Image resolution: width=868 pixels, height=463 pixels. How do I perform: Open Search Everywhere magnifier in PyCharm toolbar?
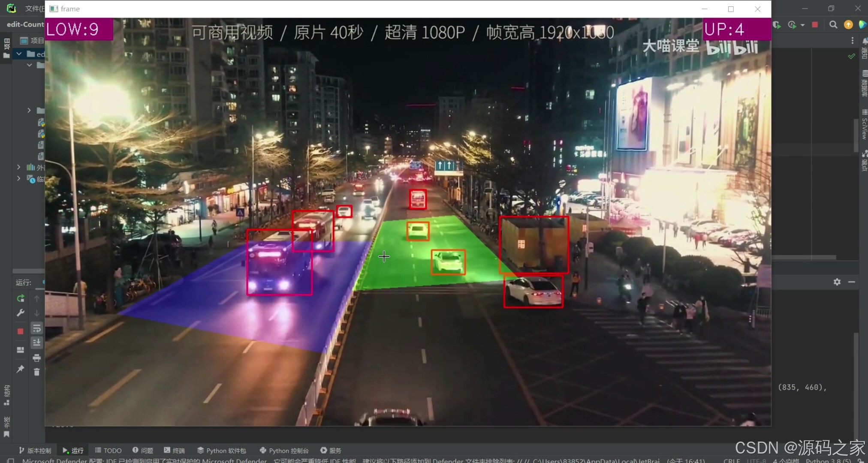click(x=833, y=25)
